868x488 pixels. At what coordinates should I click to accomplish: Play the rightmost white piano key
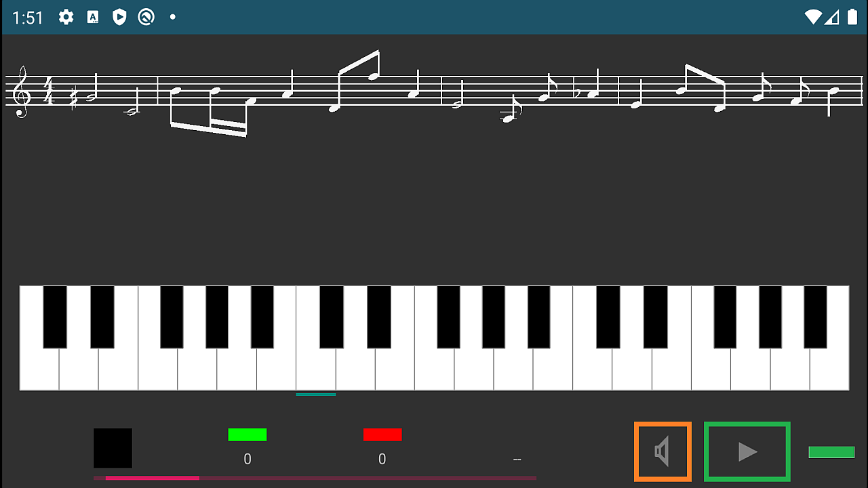829,369
